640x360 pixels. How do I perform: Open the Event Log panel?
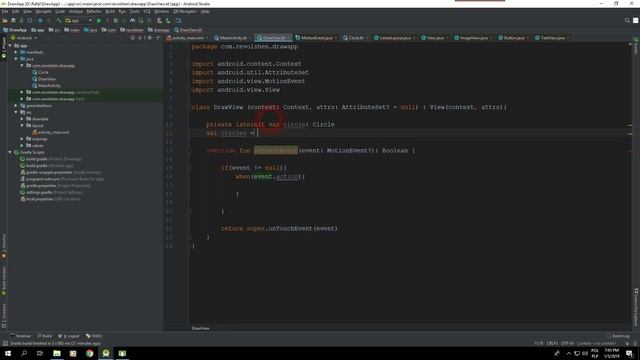tap(618, 336)
